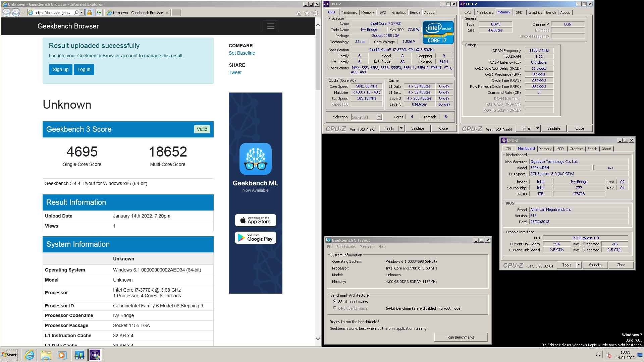The height and width of the screenshot is (362, 644).
Task: Click the Sign up button
Action: click(60, 69)
